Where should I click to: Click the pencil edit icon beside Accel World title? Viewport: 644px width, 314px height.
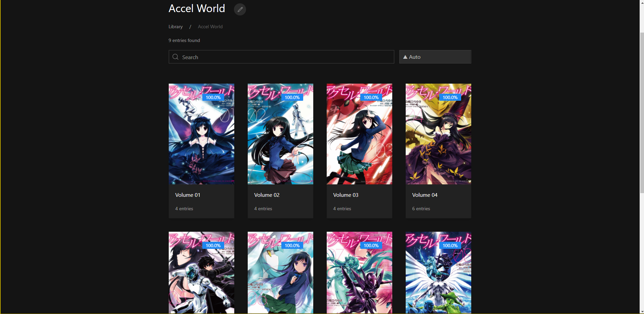(240, 9)
